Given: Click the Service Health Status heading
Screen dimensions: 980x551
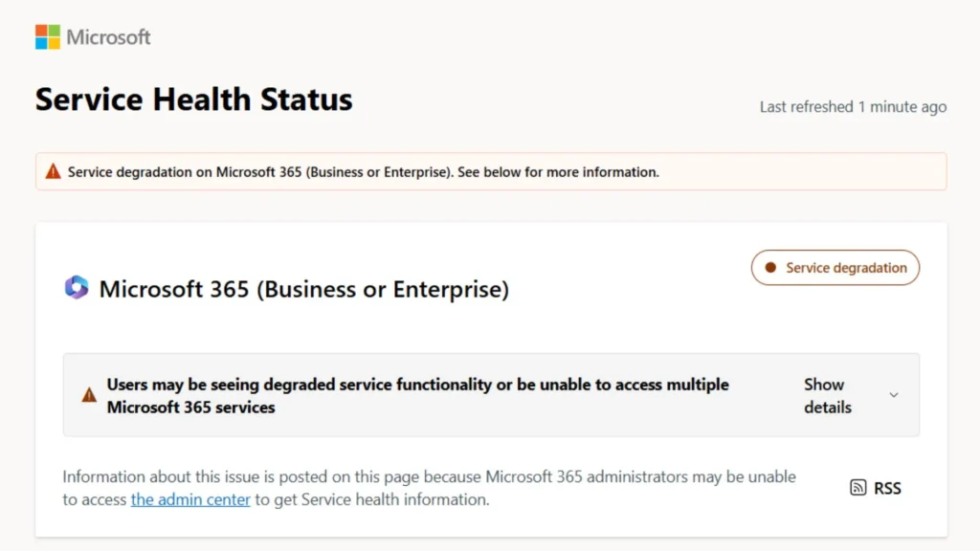Looking at the screenshot, I should [x=192, y=99].
